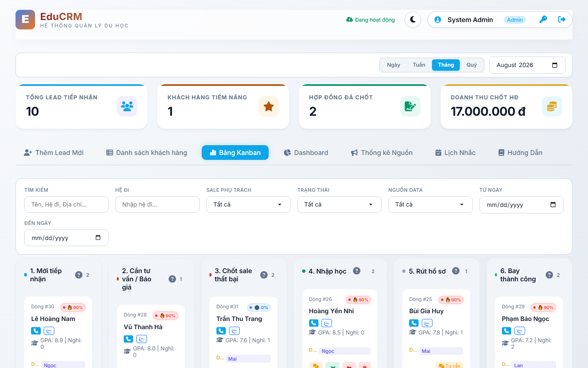Open the Sale Phụ Trách dropdown
The image size is (588, 368).
click(x=248, y=204)
